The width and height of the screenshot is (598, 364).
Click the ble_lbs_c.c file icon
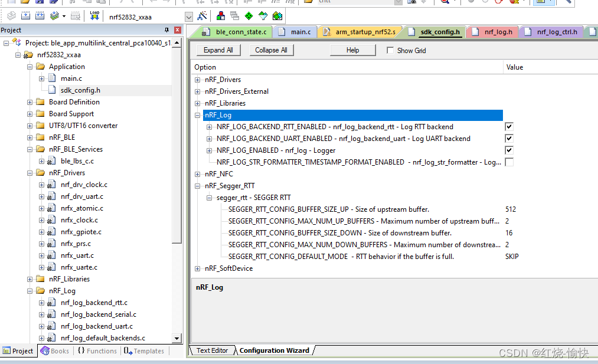click(x=51, y=161)
